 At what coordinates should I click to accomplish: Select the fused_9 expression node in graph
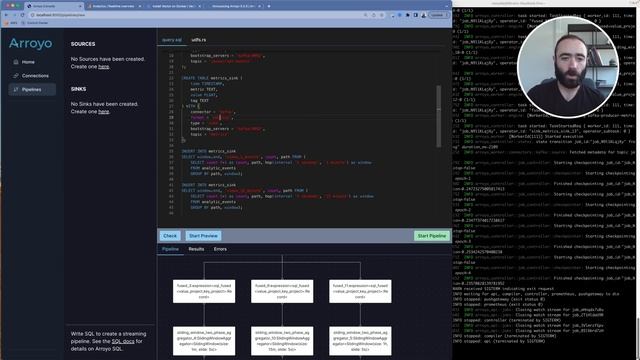click(282, 291)
